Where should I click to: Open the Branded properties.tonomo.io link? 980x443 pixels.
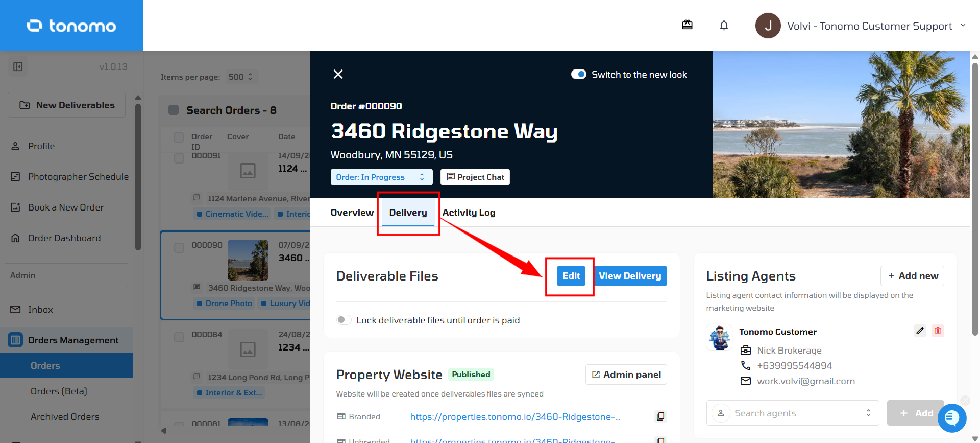pyautogui.click(x=515, y=417)
